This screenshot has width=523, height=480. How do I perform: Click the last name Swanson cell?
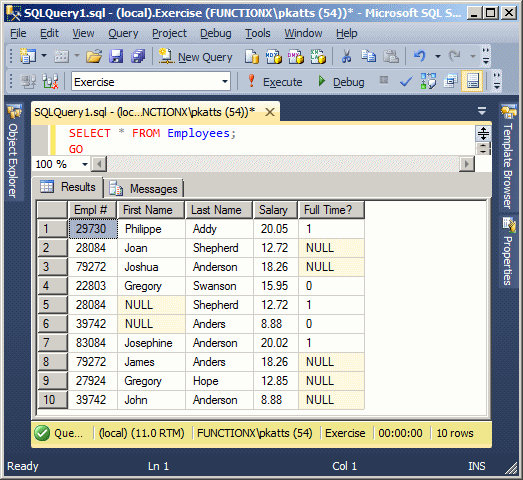pos(219,286)
